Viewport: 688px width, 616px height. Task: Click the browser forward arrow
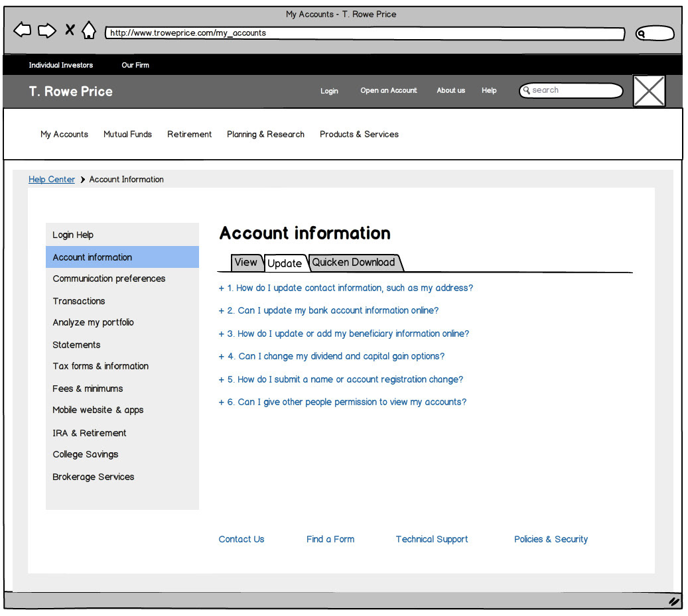47,31
